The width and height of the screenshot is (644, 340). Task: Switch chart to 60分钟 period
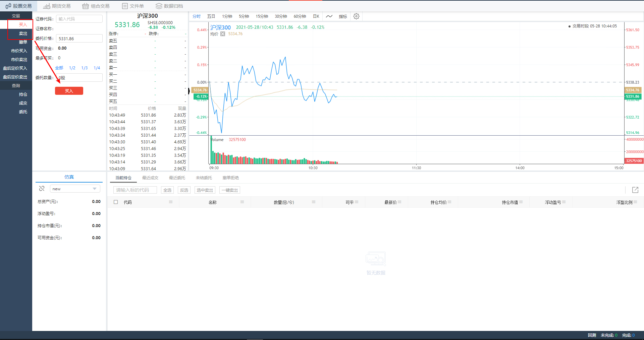[300, 16]
